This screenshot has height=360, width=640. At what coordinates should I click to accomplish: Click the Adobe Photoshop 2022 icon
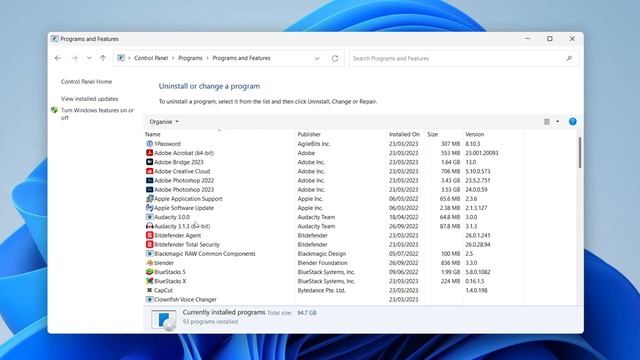[x=149, y=180]
